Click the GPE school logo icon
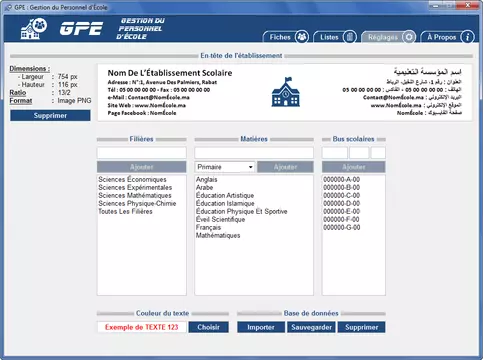 (x=34, y=29)
